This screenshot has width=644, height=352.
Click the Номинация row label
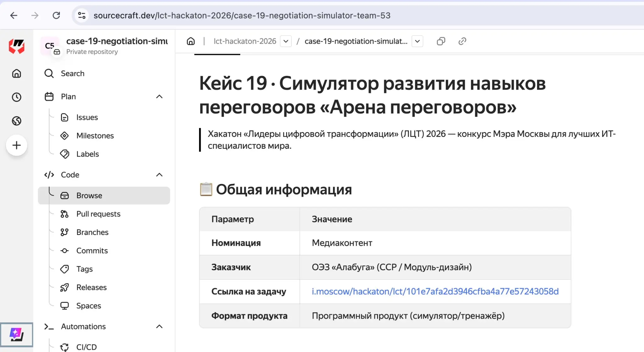(x=236, y=243)
